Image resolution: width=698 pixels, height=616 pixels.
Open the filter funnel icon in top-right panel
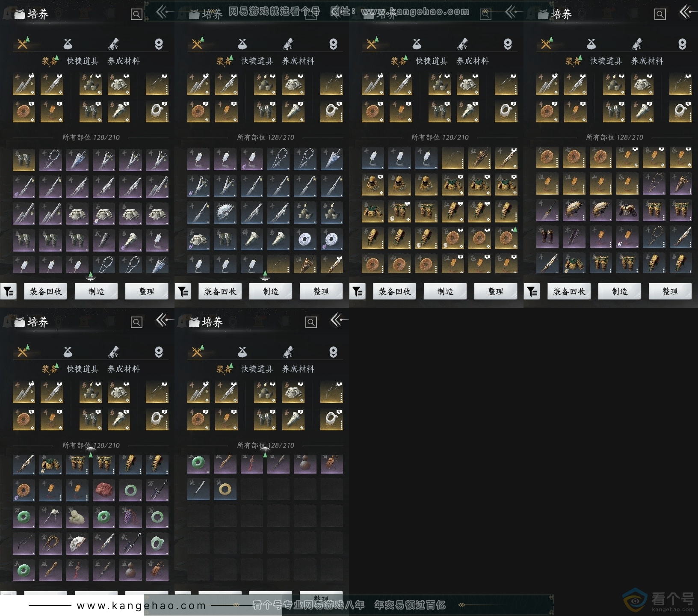point(532,292)
